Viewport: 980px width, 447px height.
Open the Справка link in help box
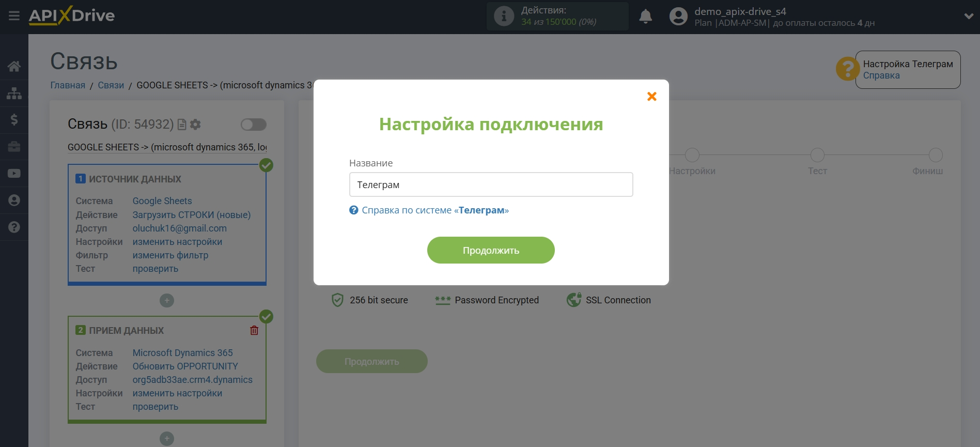coord(881,75)
